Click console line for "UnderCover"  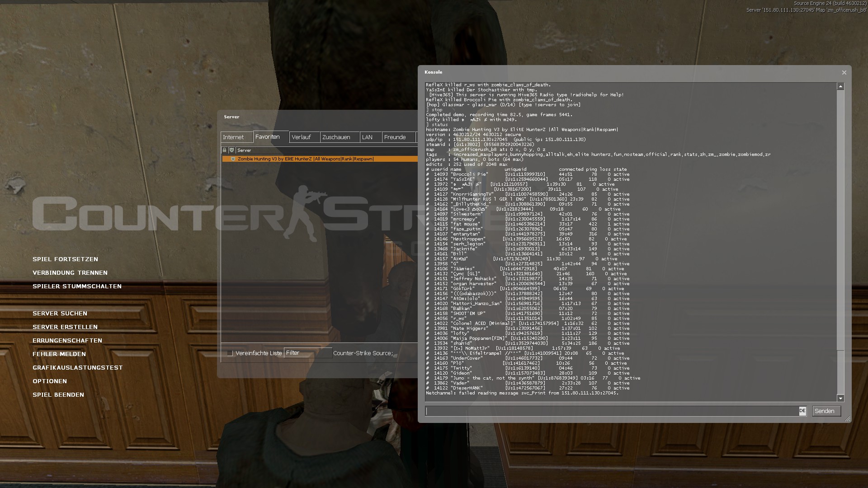click(x=528, y=358)
